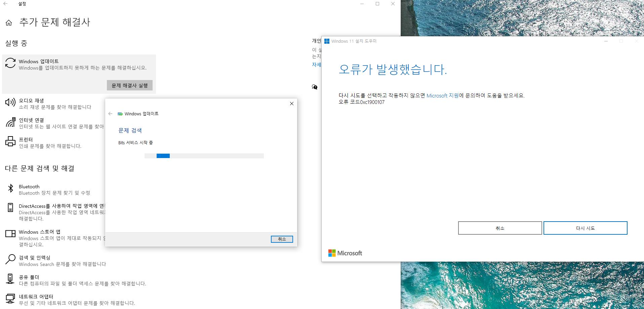
Task: Click 다른 문제 검색 및 해결 heading
Action: click(40, 168)
